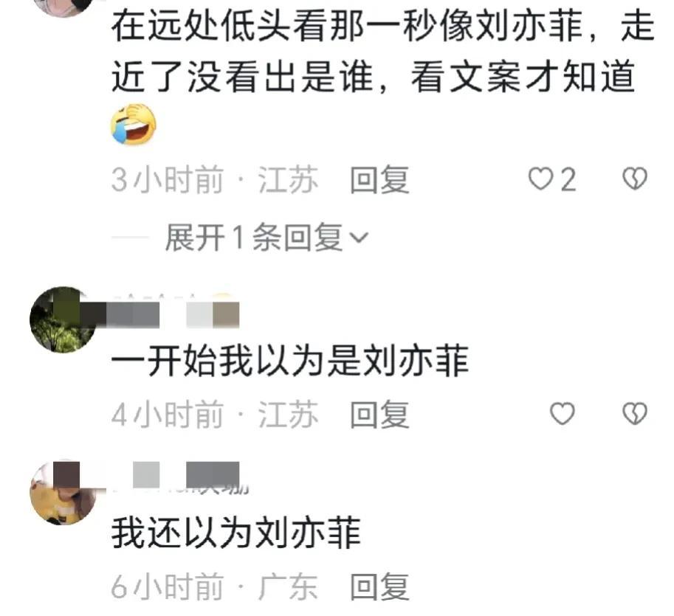Reply to the 4小时前 Jiangsu comment

[379, 414]
